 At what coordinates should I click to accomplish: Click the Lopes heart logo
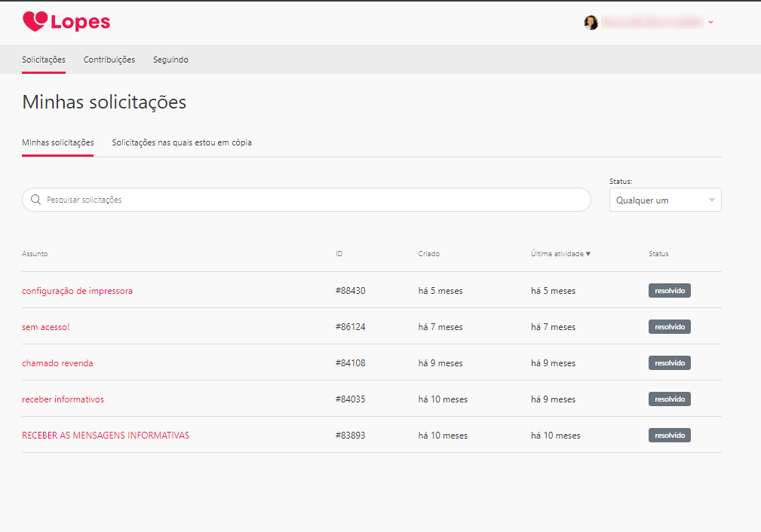click(x=35, y=22)
